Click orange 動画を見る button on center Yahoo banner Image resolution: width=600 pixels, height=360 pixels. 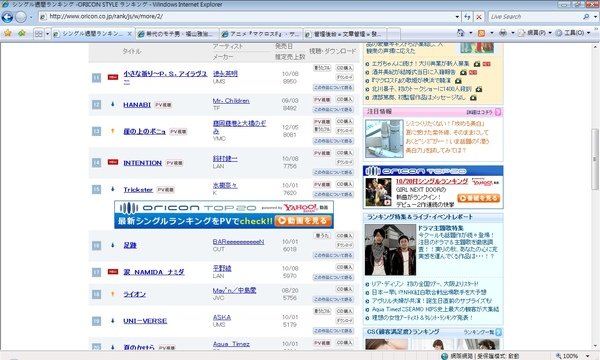tap(303, 221)
